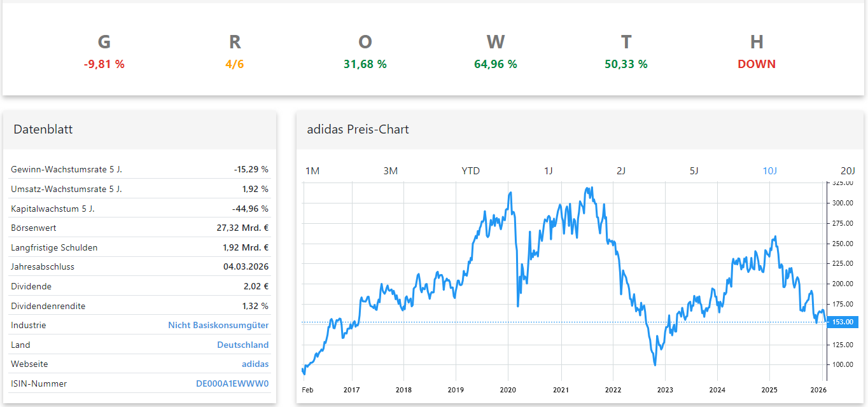Select the 3M chart timeframe
Screen dimensions: 868x407
pos(390,170)
